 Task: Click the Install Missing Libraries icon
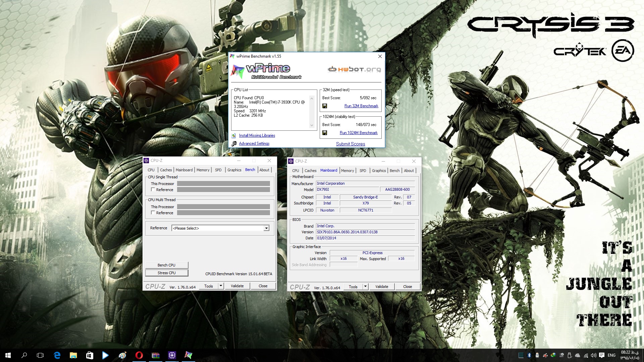(x=234, y=135)
